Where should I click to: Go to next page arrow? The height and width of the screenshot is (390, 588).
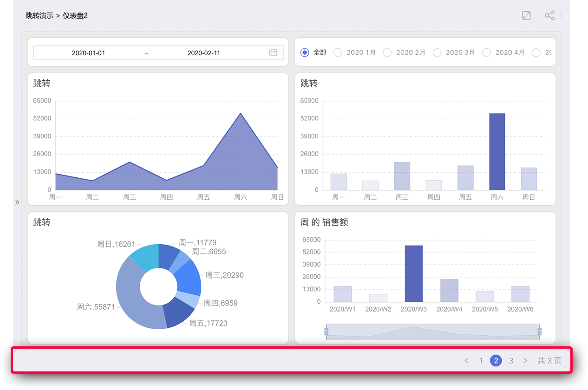tap(525, 361)
